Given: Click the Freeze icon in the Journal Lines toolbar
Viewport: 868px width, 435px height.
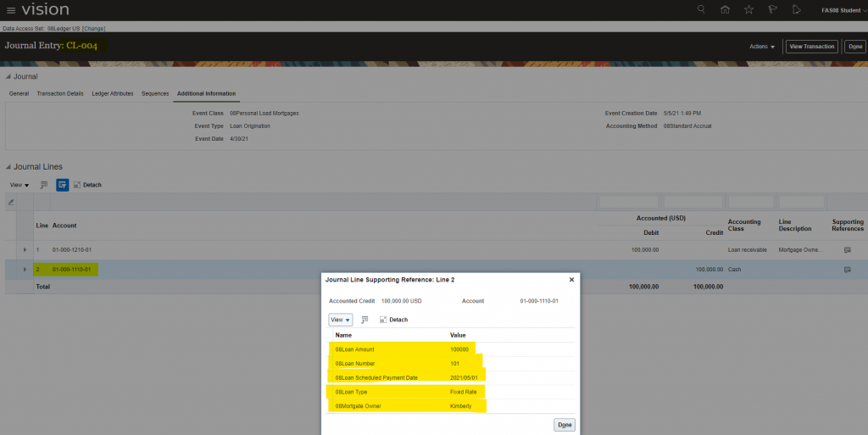Looking at the screenshot, I should 43,184.
